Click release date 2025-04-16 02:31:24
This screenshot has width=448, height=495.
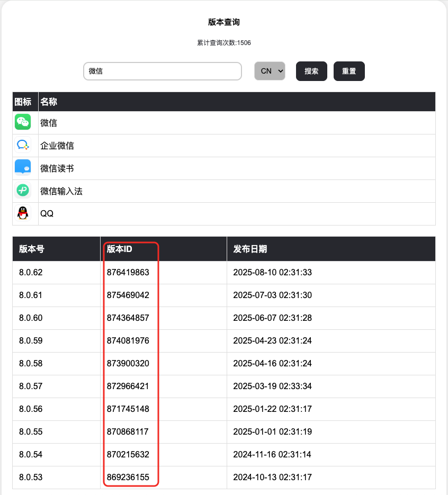coord(273,363)
